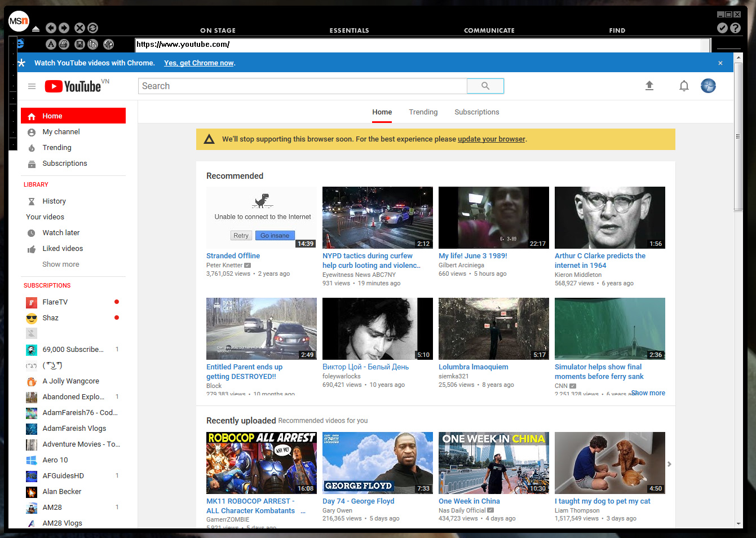Click the Watch later clock icon

click(x=32, y=233)
